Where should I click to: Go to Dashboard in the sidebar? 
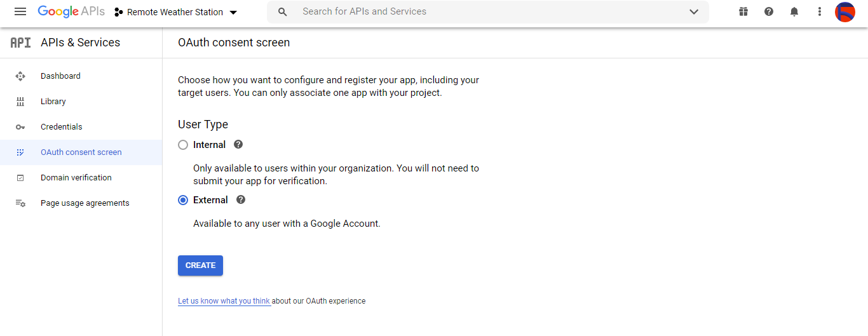pyautogui.click(x=60, y=76)
